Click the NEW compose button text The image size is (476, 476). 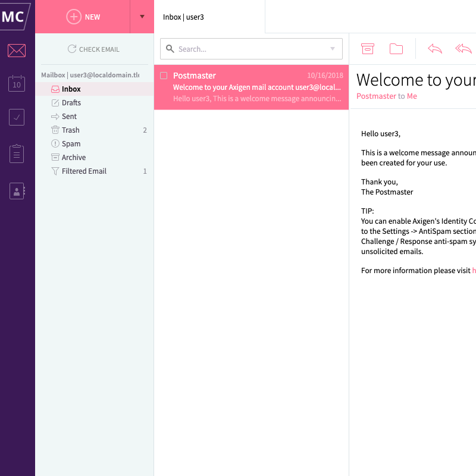pyautogui.click(x=93, y=17)
